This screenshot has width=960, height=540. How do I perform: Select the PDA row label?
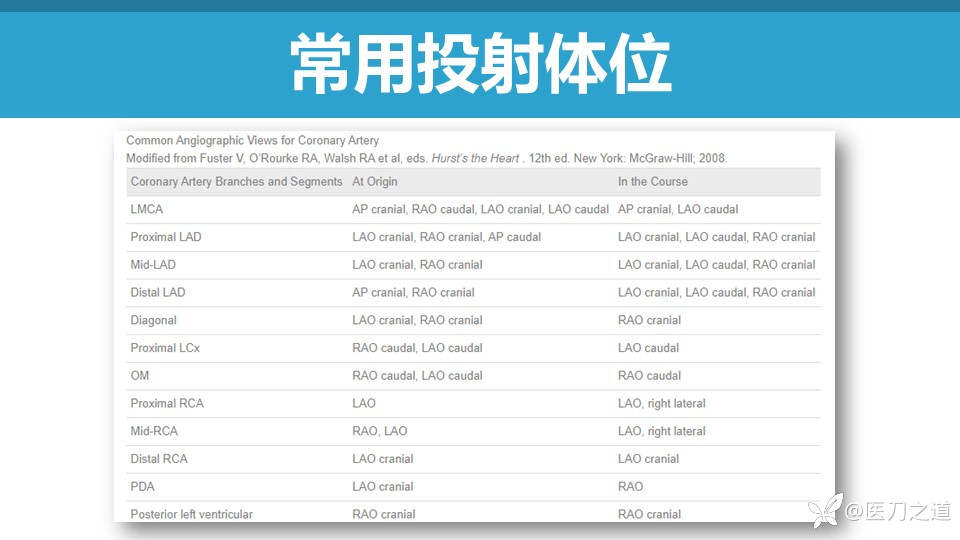tap(143, 487)
